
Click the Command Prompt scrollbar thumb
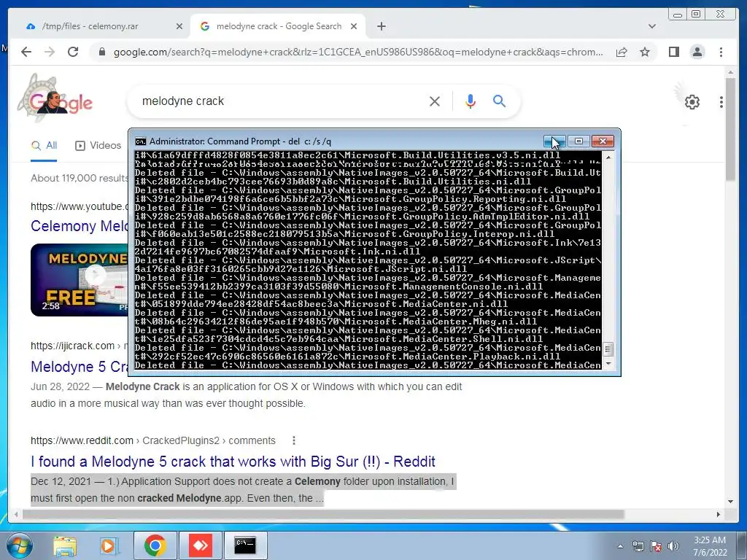[x=608, y=349]
